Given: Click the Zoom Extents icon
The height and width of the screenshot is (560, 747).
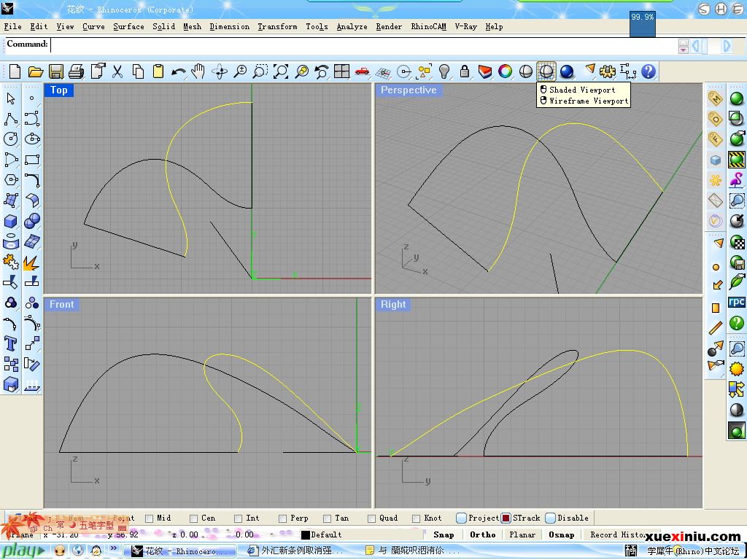Looking at the screenshot, I should pyautogui.click(x=281, y=71).
